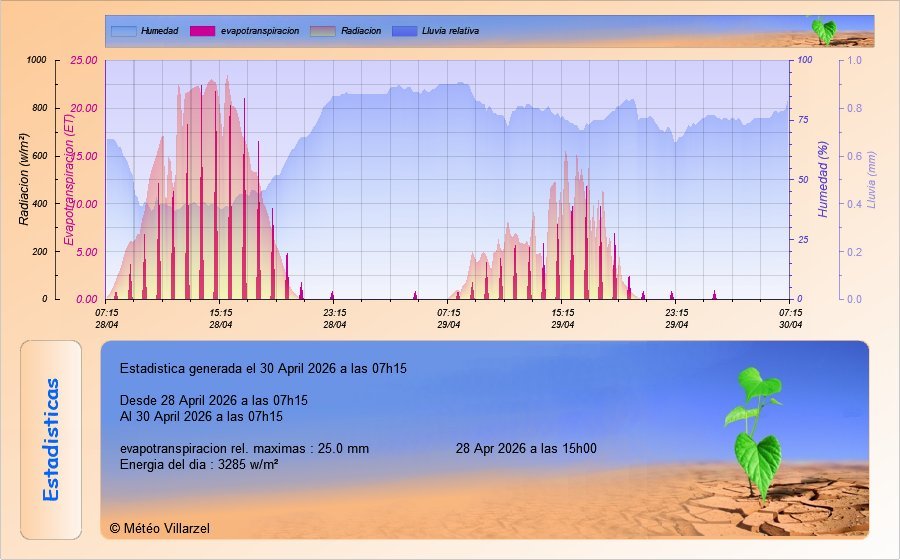This screenshot has width=900, height=560.
Task: Select the small plant icon in legend banner
Action: point(822,30)
